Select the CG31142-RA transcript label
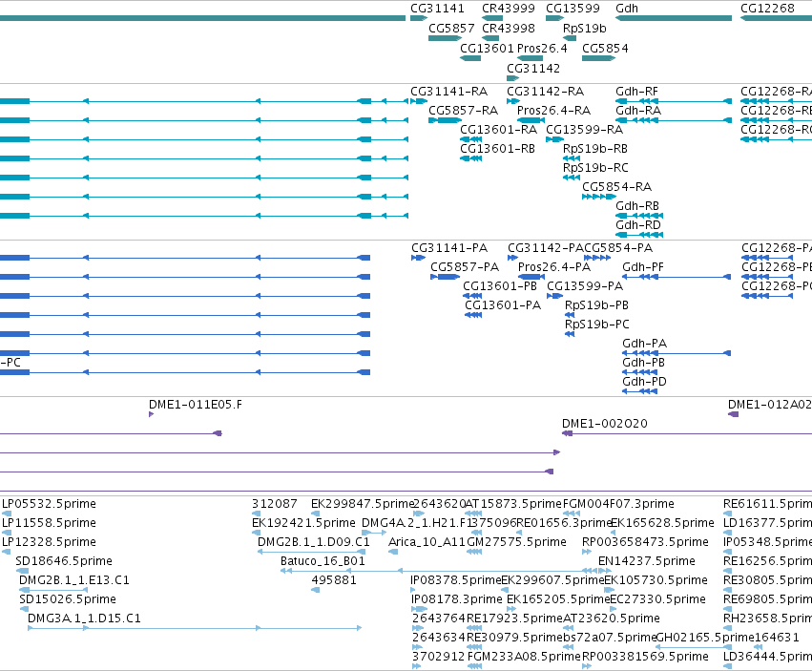 [545, 92]
